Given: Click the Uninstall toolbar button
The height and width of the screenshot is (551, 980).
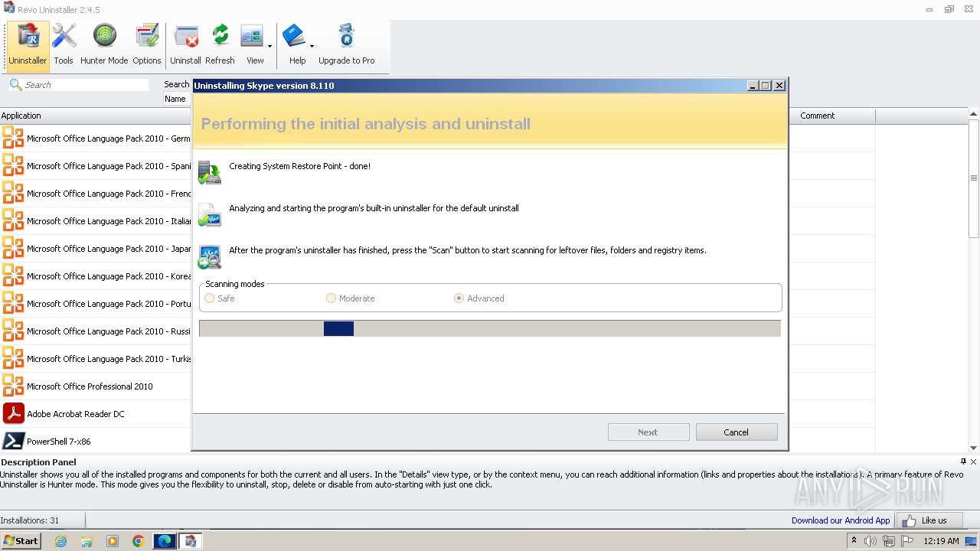Looking at the screenshot, I should [186, 45].
